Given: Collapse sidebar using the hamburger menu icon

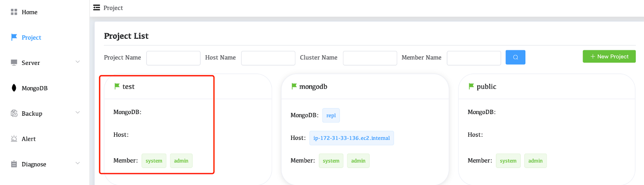Looking at the screenshot, I should pyautogui.click(x=97, y=8).
